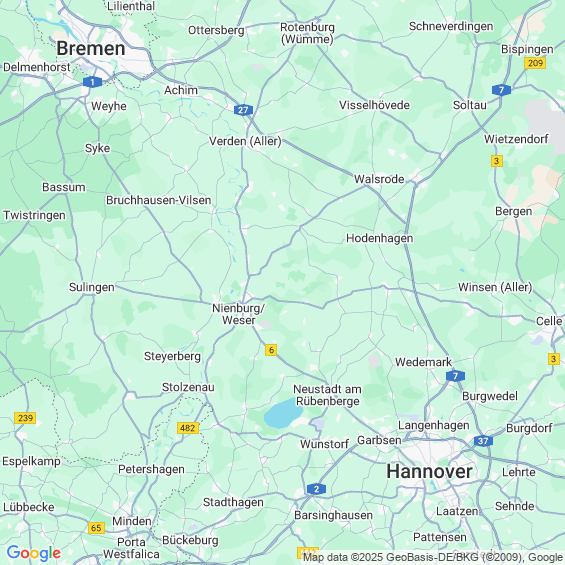Click the Walsrode town label
Image resolution: width=565 pixels, height=565 pixels.
pyautogui.click(x=379, y=179)
